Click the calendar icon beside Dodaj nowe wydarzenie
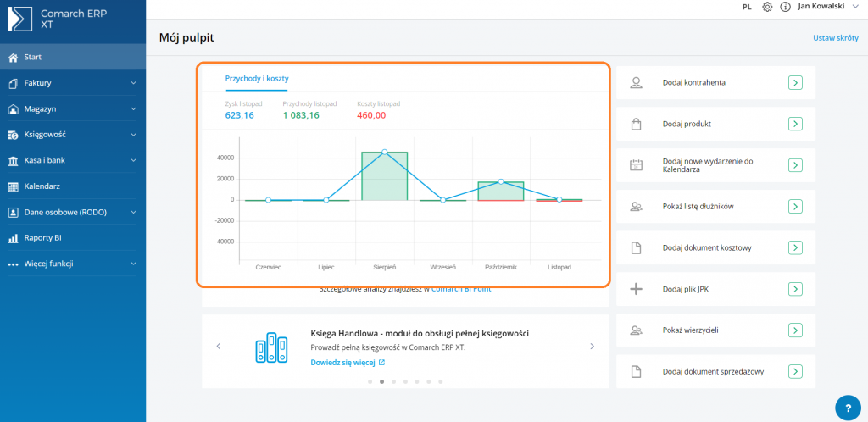Screen dimensions: 868x422 click(636, 165)
